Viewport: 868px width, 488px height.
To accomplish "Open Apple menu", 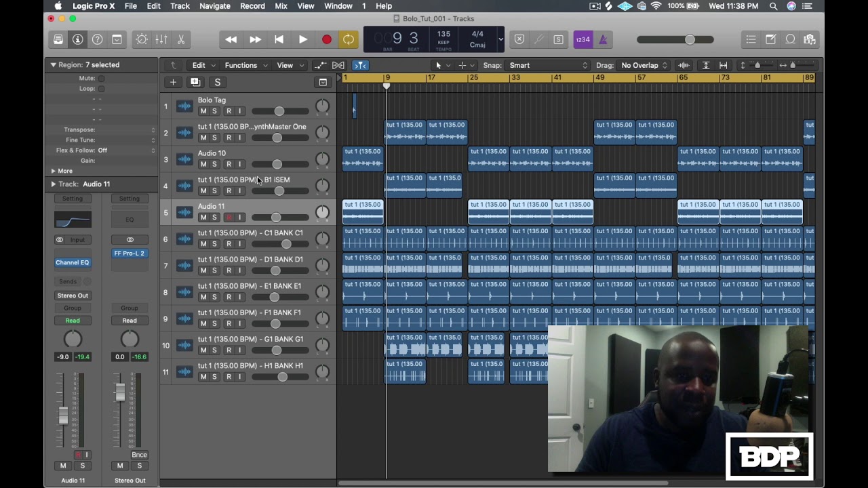I will 58,6.
